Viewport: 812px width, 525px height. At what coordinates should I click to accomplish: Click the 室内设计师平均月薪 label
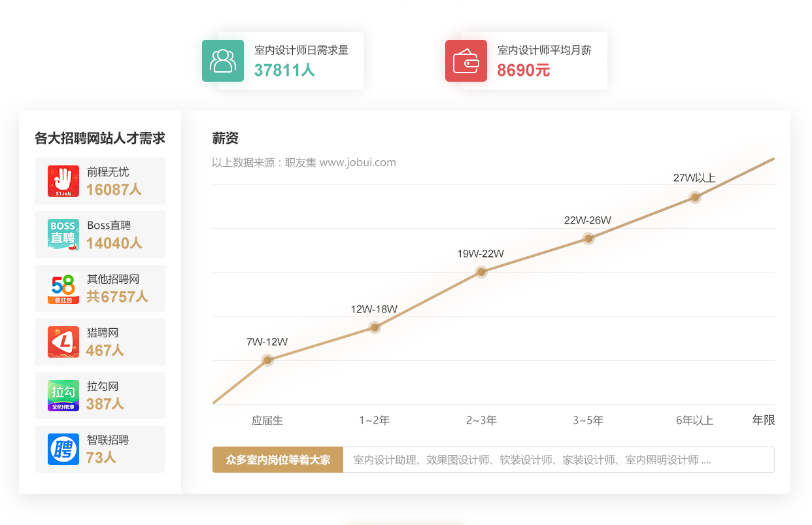tap(545, 50)
